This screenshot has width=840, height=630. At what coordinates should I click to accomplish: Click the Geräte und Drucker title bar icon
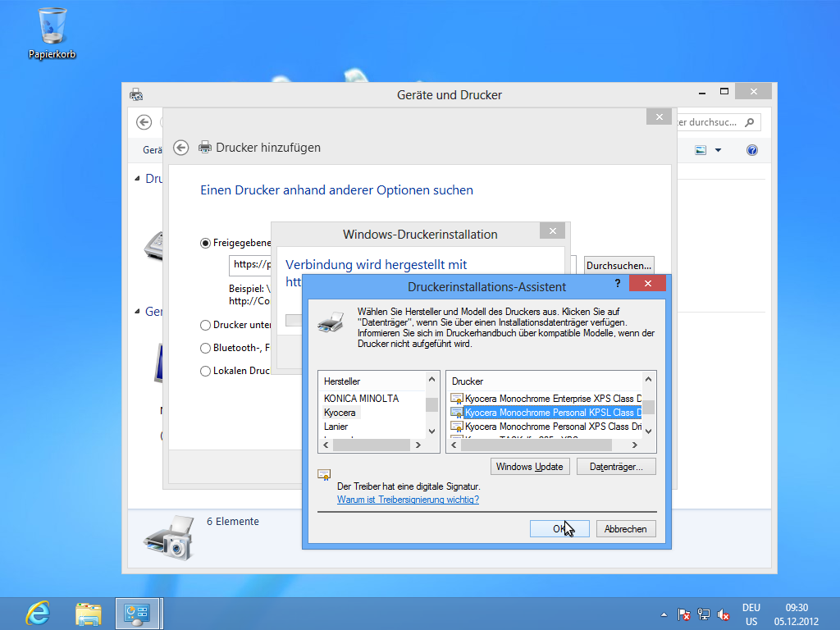[136, 95]
